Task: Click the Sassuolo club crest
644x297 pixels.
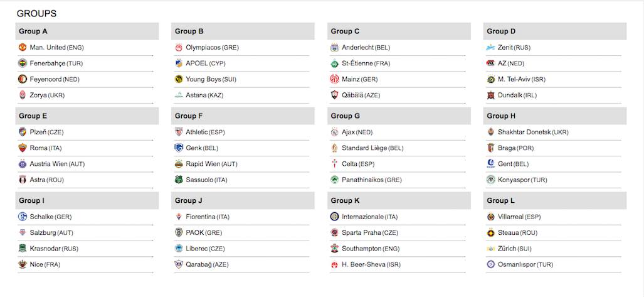Action: point(179,180)
